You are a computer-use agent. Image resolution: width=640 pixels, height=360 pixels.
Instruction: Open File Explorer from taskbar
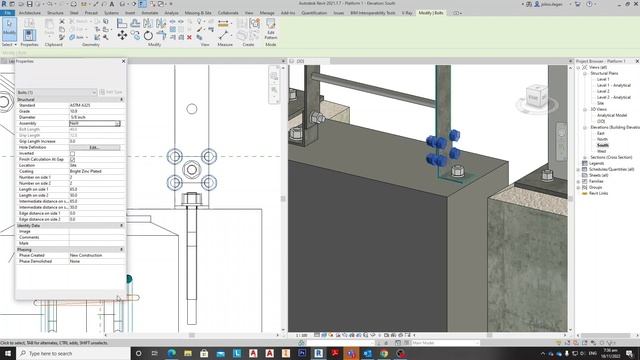click(188, 353)
